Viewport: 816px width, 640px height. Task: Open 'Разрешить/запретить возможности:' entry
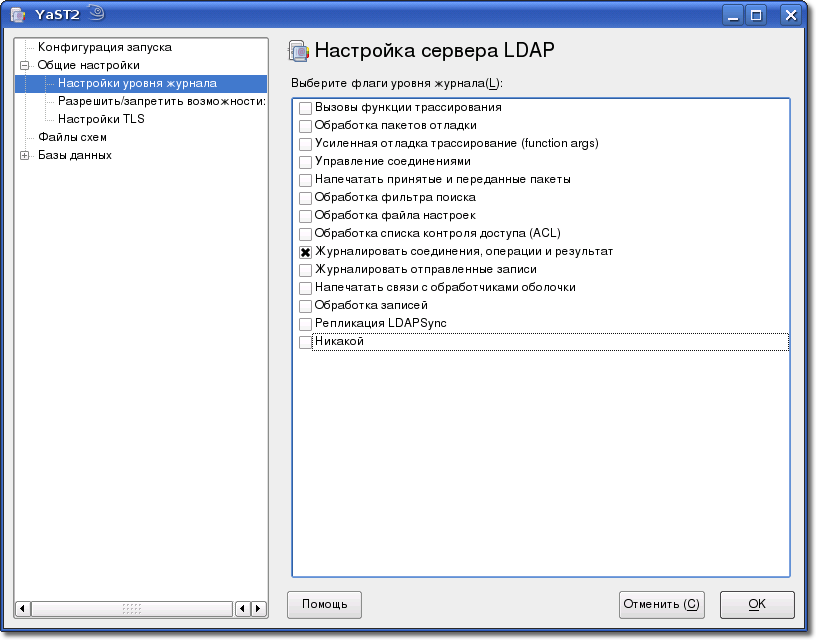pos(162,101)
